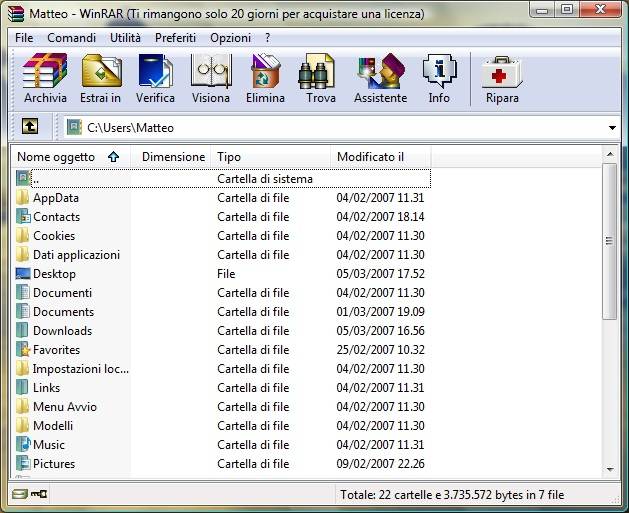
Task: Open the File menu
Action: [24, 38]
